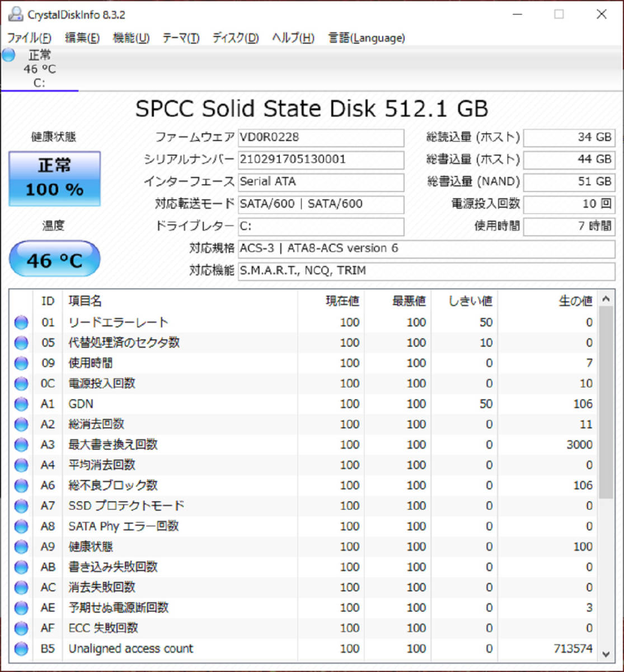
Task: Open the ファイル(F) menu
Action: tap(29, 38)
